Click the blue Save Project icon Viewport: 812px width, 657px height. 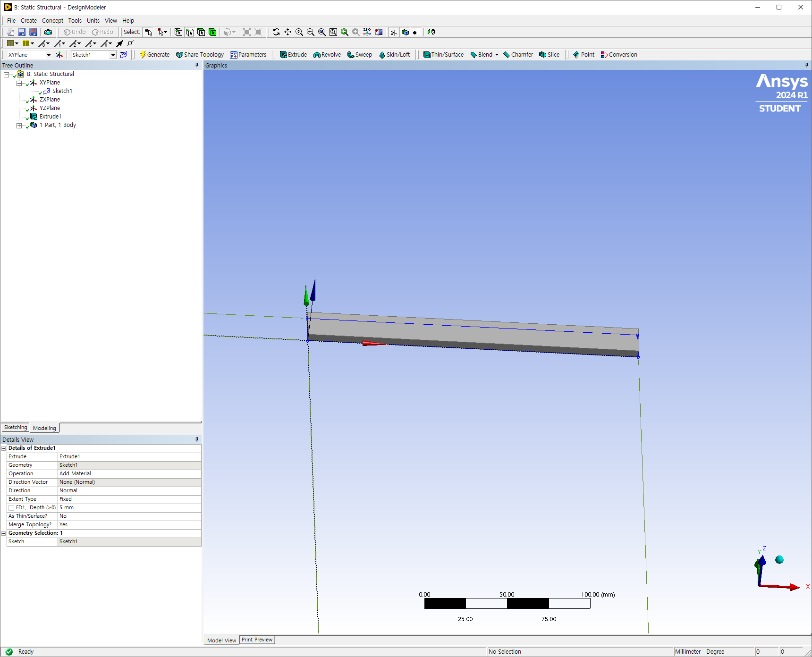(x=22, y=32)
